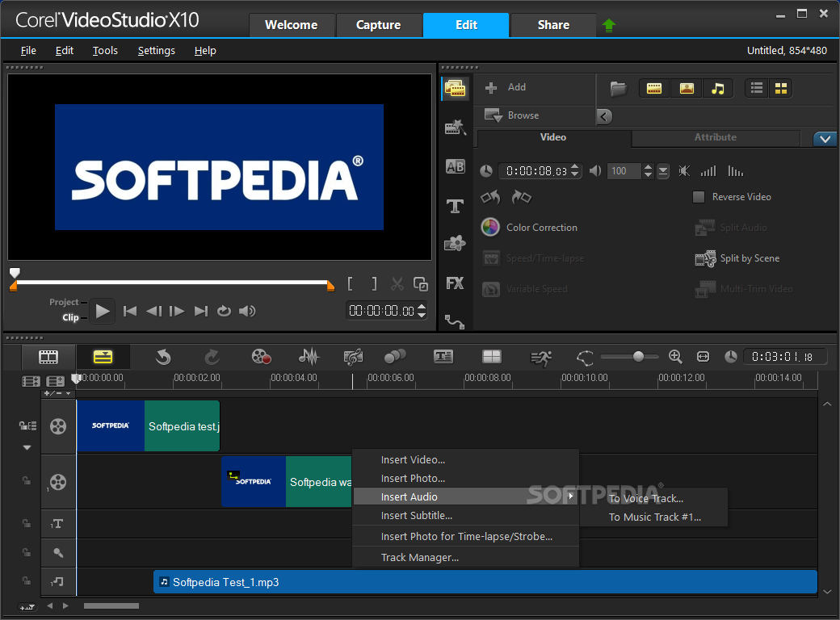Click the green upload arrow icon
840x620 pixels.
pyautogui.click(x=608, y=25)
